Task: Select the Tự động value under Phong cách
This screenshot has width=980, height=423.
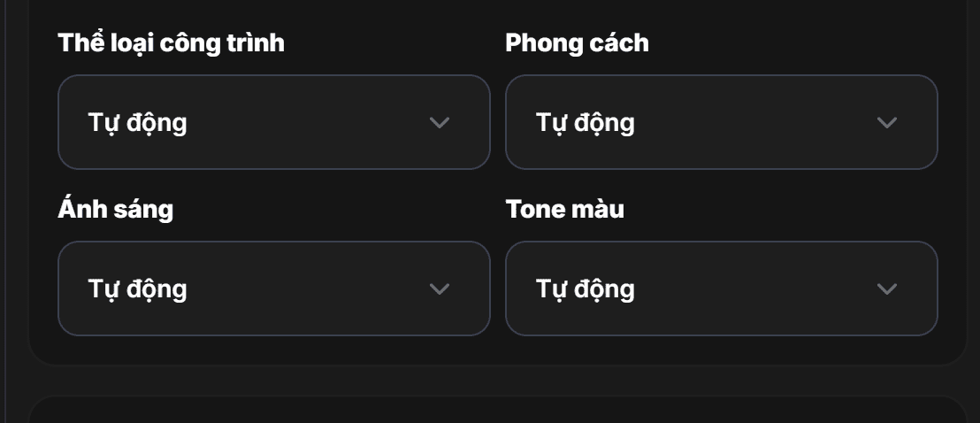Action: coord(586,122)
